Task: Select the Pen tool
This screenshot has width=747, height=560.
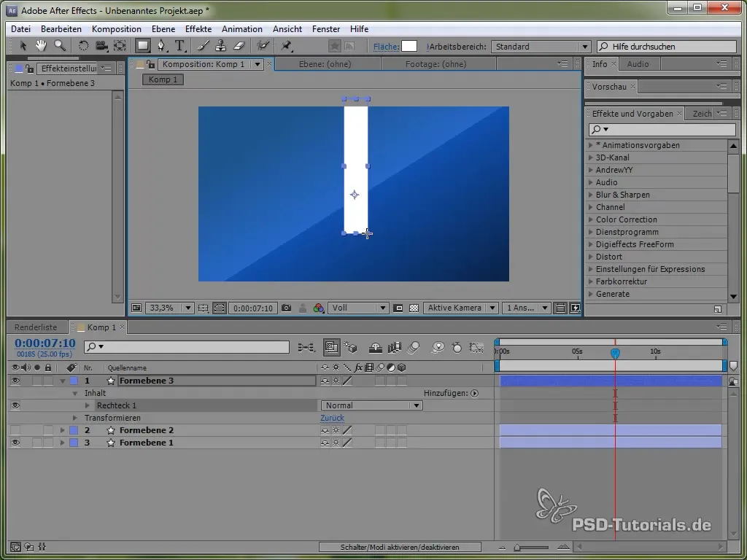Action: pyautogui.click(x=162, y=46)
